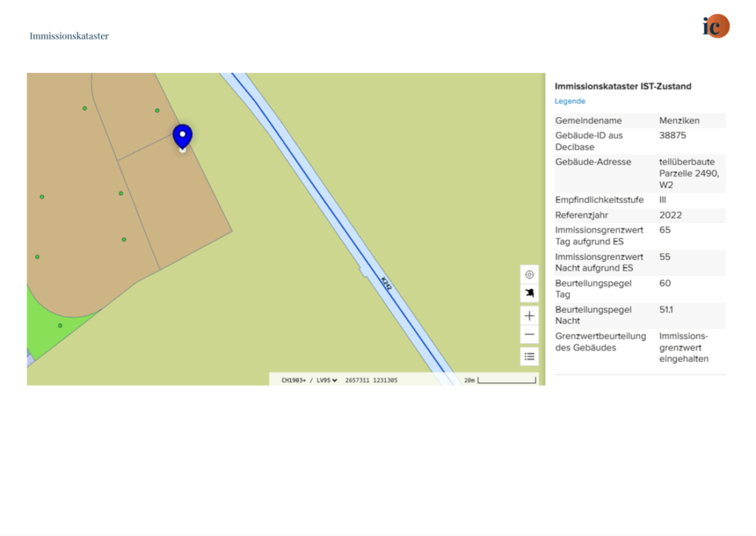Image resolution: width=756 pixels, height=536 pixels.
Task: Click coordinates 2657311 1231305 in status bar
Action: click(x=371, y=380)
